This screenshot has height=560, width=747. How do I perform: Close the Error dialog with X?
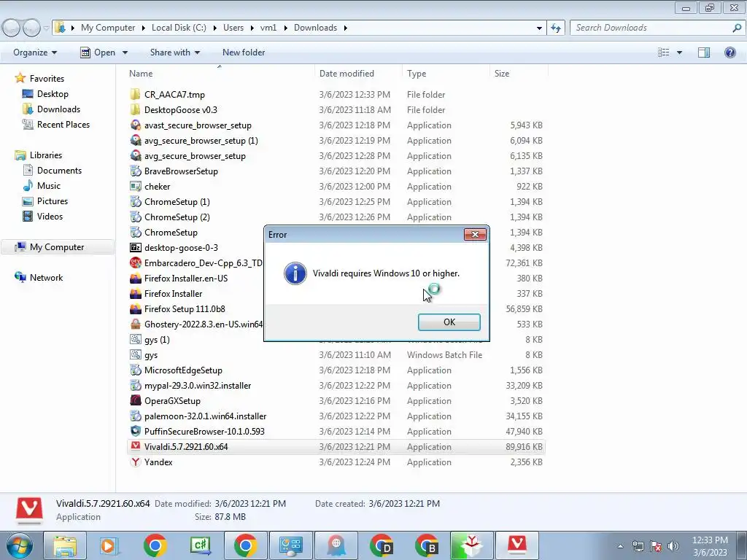click(475, 234)
